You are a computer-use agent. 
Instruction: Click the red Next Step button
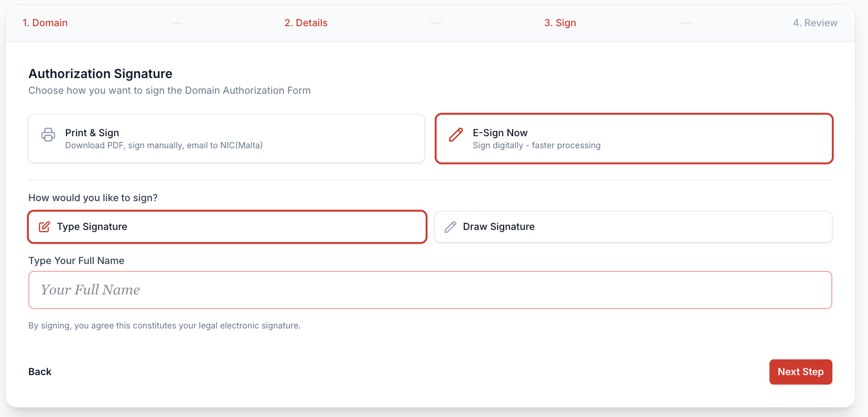click(800, 372)
